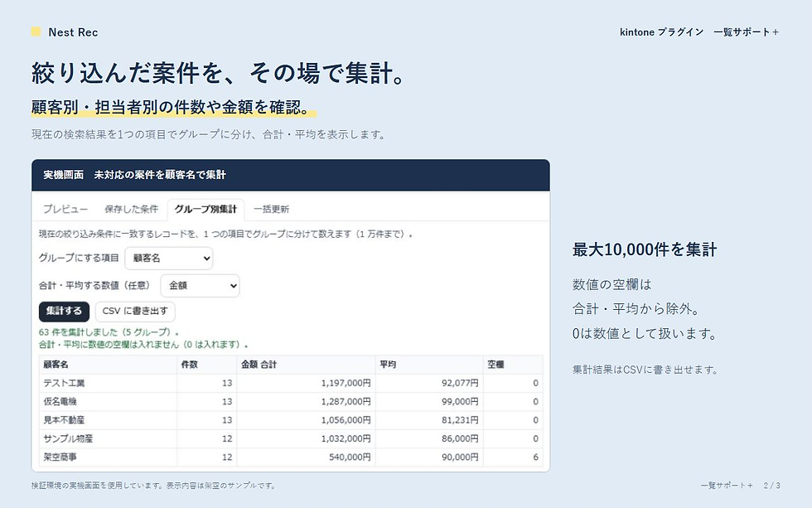Click the 実機画面 panel title bar
This screenshot has height=508, width=812.
(291, 175)
